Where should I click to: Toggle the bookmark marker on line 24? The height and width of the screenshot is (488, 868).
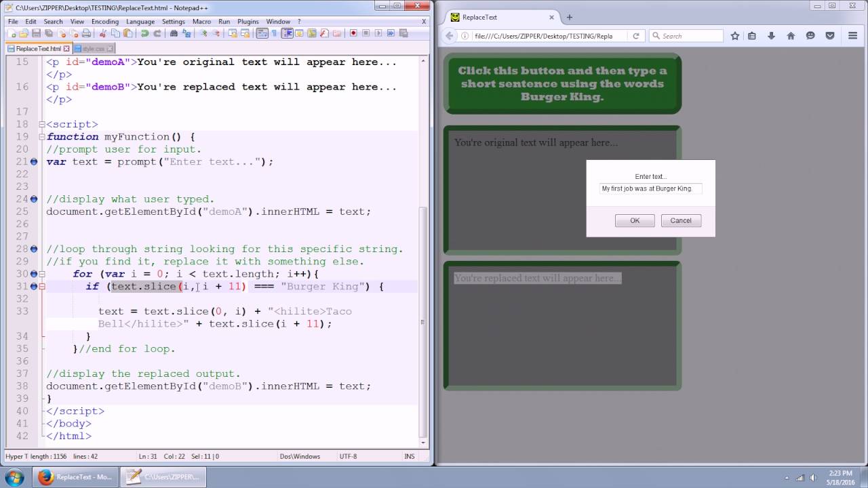pos(34,199)
